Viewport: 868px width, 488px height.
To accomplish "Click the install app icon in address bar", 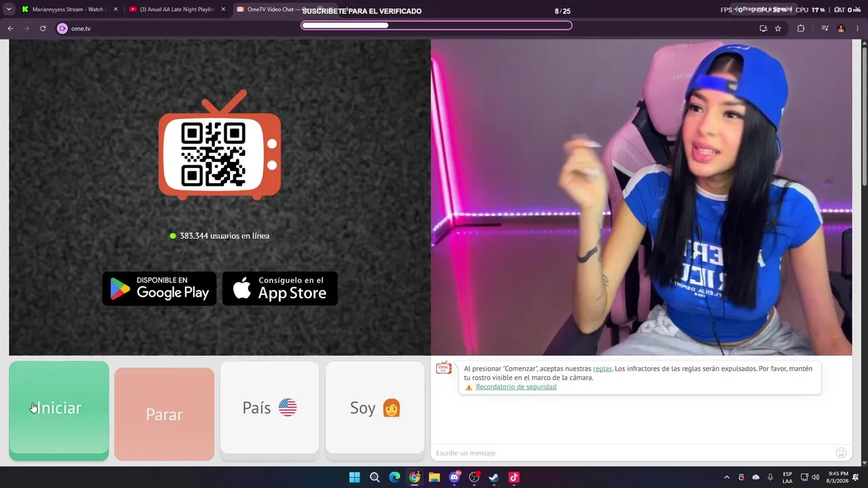I will pyautogui.click(x=763, y=28).
